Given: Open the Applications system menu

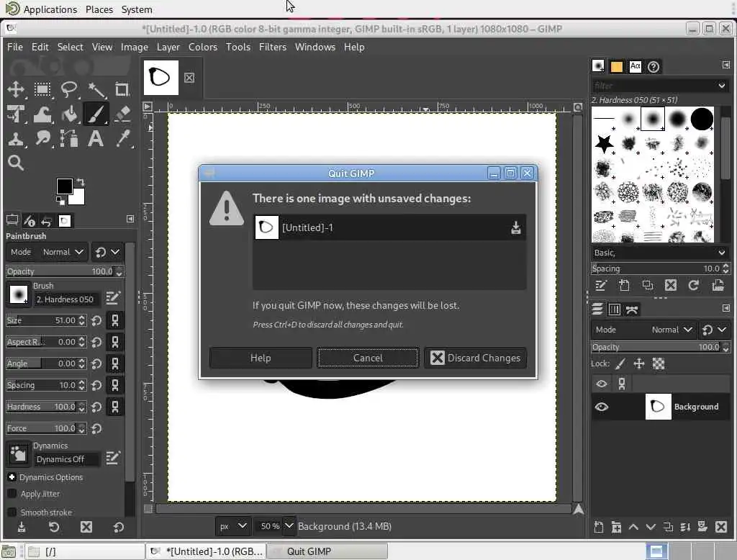Looking at the screenshot, I should pyautogui.click(x=41, y=9).
